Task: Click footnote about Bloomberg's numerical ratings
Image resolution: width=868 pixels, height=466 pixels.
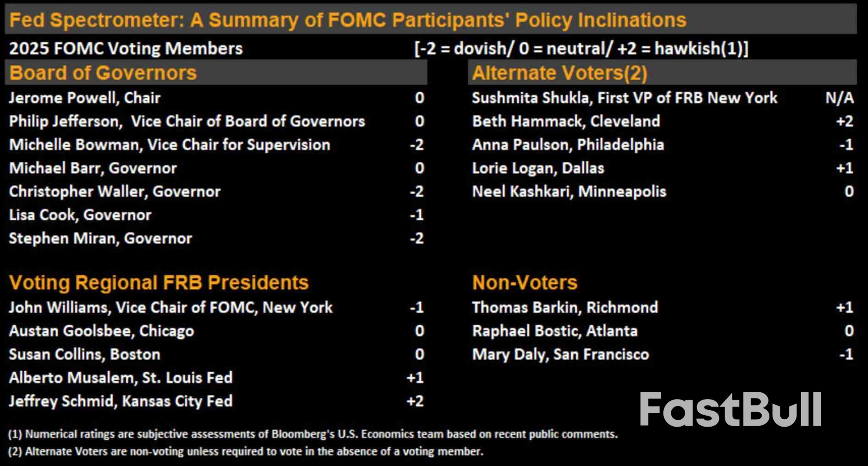Action: coord(313,434)
